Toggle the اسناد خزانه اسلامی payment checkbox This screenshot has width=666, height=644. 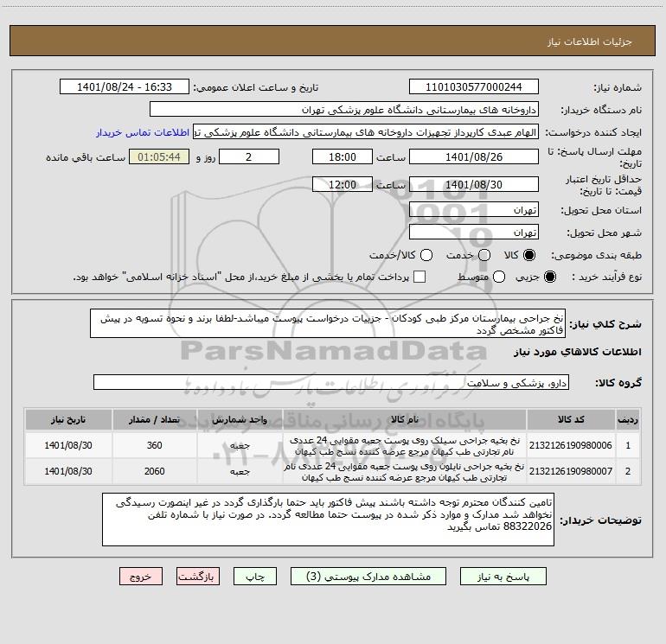click(x=419, y=277)
